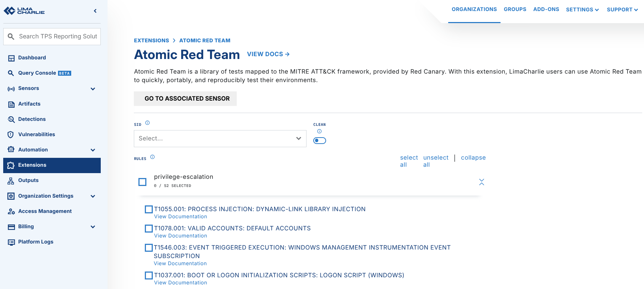Open Detections via its sidebar icon
The height and width of the screenshot is (289, 644).
pyautogui.click(x=11, y=119)
